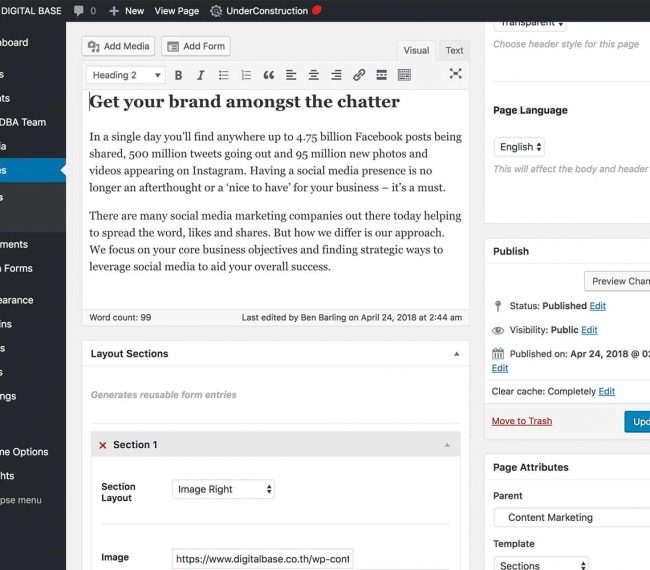Edit the Published status
This screenshot has height=570, width=650.
pyautogui.click(x=597, y=306)
